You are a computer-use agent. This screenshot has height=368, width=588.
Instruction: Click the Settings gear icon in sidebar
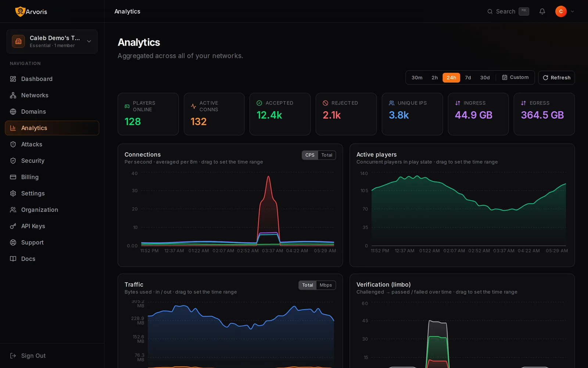(13, 194)
